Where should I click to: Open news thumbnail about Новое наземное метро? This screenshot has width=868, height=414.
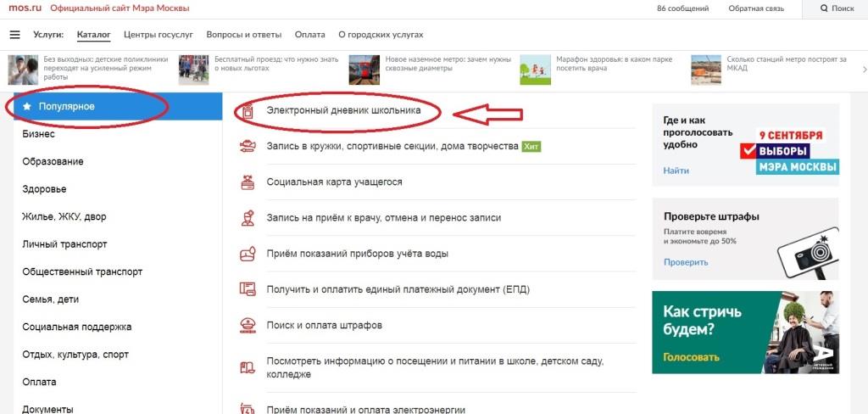click(x=364, y=70)
